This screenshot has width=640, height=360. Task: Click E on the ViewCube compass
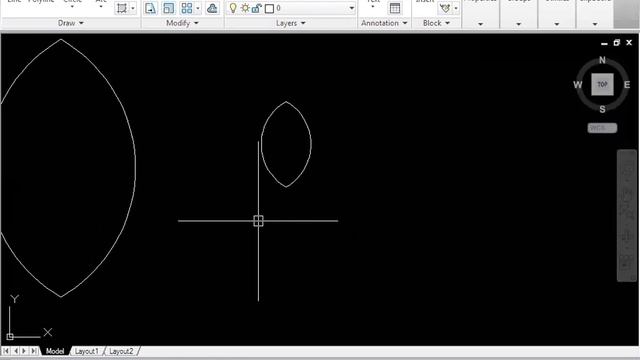tap(627, 85)
